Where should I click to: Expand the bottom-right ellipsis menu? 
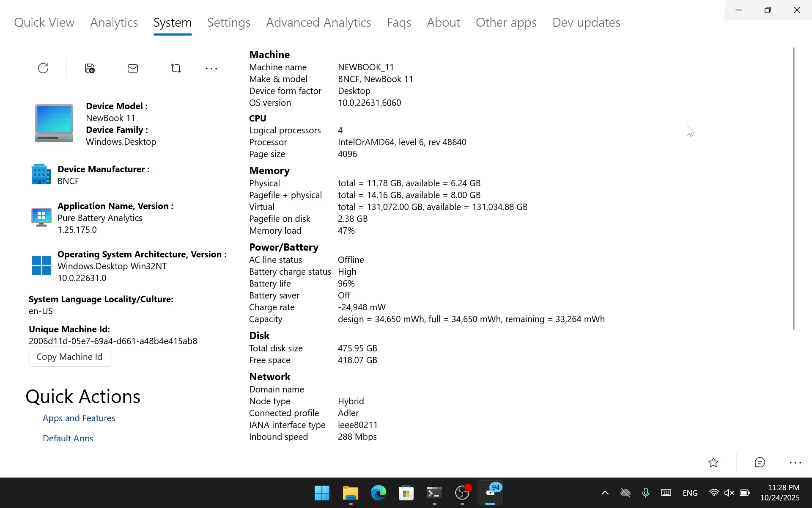pos(795,463)
